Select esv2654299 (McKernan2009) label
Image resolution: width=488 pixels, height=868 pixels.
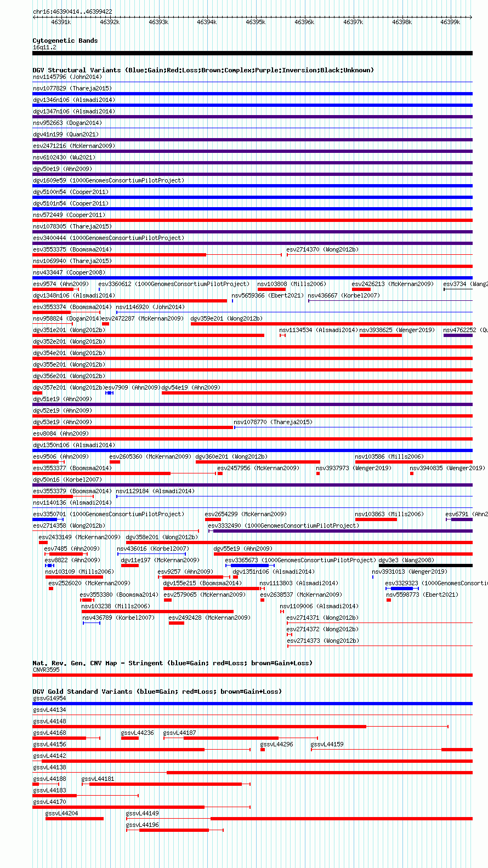(246, 514)
